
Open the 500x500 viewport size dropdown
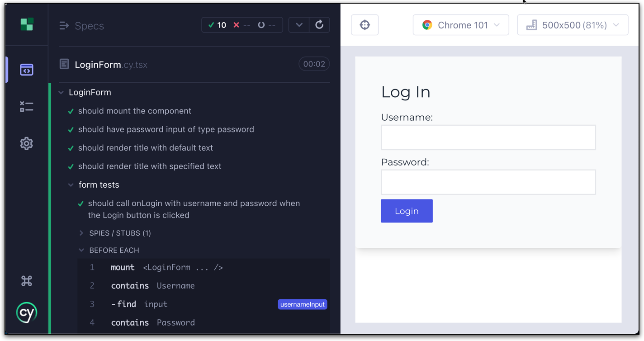click(x=572, y=25)
